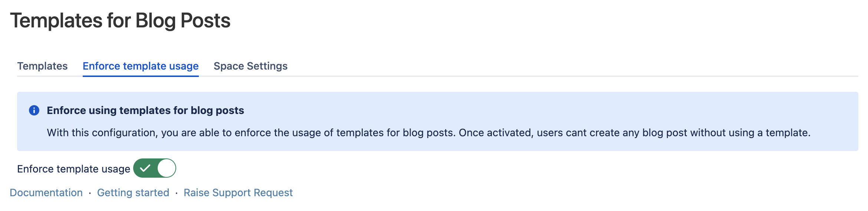Click the blue underline beneath the active tab

coord(141,76)
